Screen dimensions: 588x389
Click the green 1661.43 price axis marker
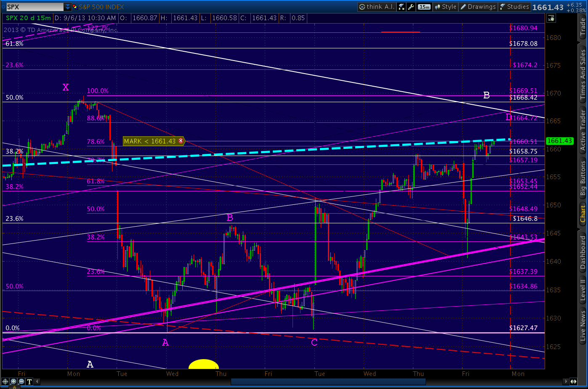point(559,141)
